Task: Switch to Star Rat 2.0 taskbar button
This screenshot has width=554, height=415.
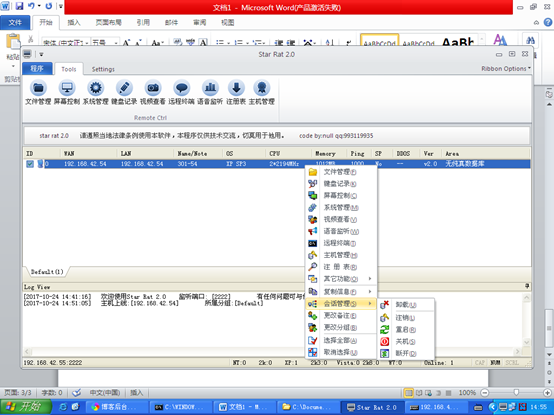Action: point(372,407)
